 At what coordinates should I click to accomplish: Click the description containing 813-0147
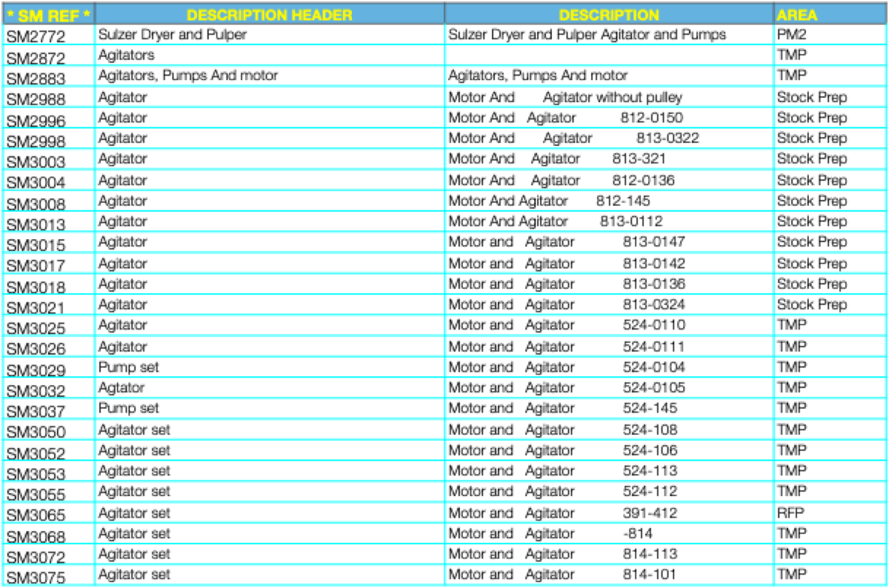tap(609, 242)
